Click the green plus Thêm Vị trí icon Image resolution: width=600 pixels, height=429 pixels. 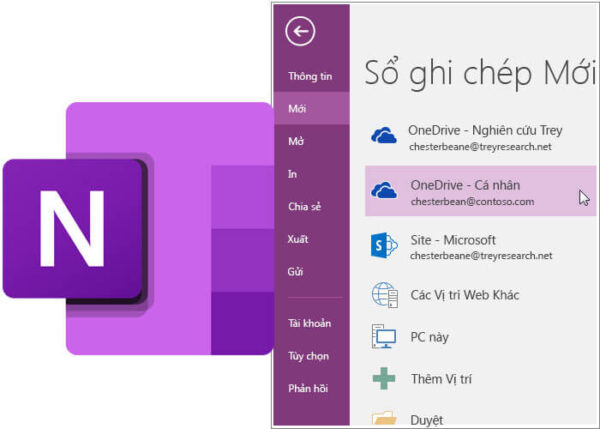point(384,378)
